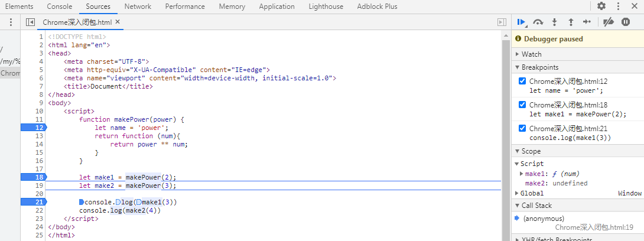Screen dimensions: 644x241
Task: Click the Step debugger button
Action: 587,22
